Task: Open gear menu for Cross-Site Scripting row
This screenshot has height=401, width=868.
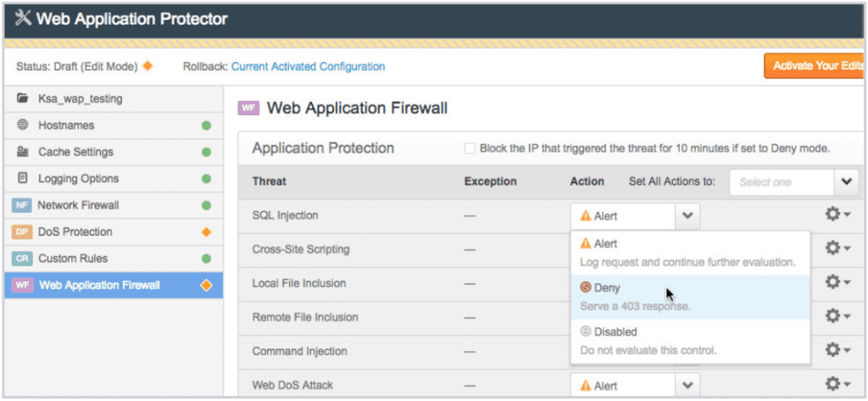Action: point(837,248)
